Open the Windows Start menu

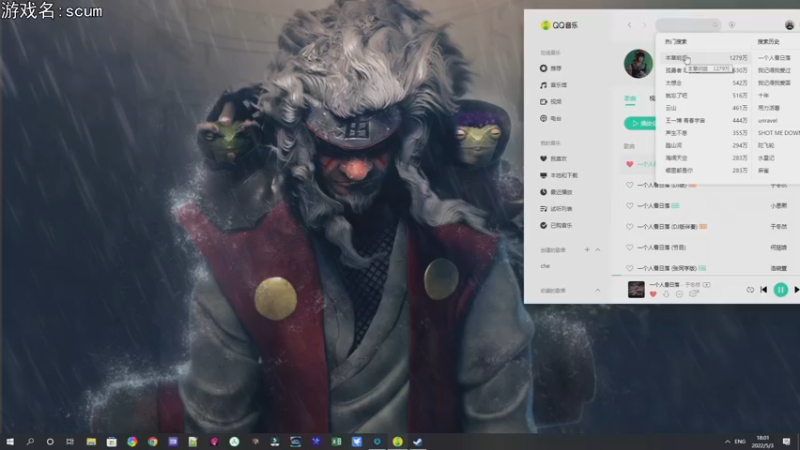pyautogui.click(x=10, y=442)
